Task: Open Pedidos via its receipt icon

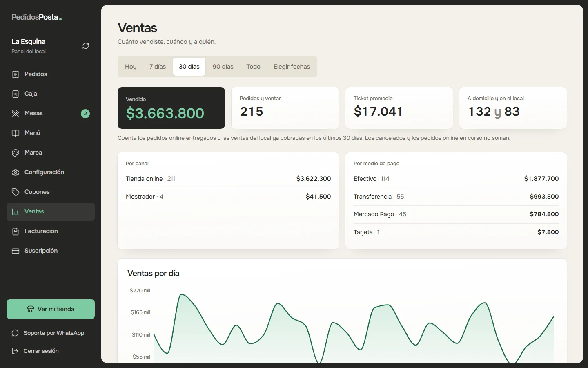Action: coord(16,74)
